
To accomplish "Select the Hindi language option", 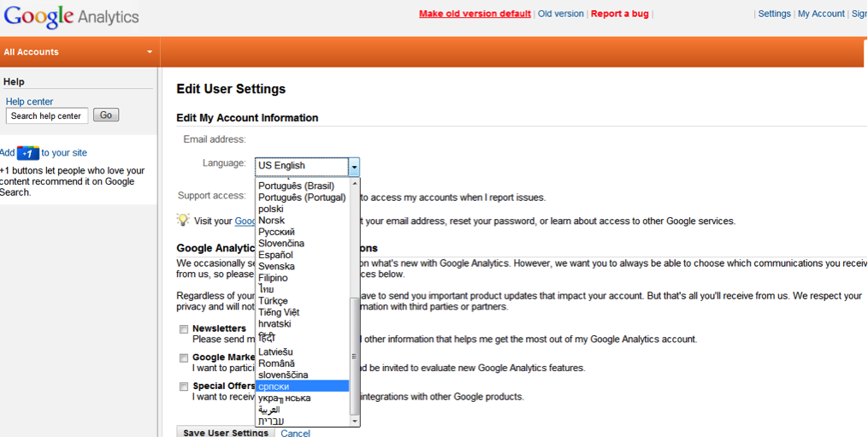I will (x=302, y=338).
